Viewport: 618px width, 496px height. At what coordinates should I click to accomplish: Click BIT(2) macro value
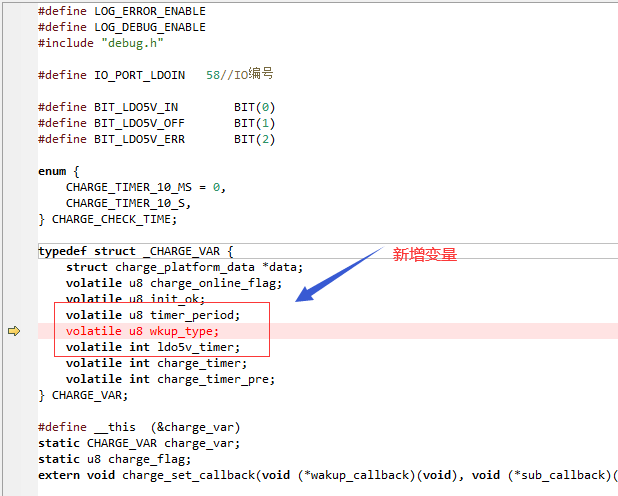255,139
